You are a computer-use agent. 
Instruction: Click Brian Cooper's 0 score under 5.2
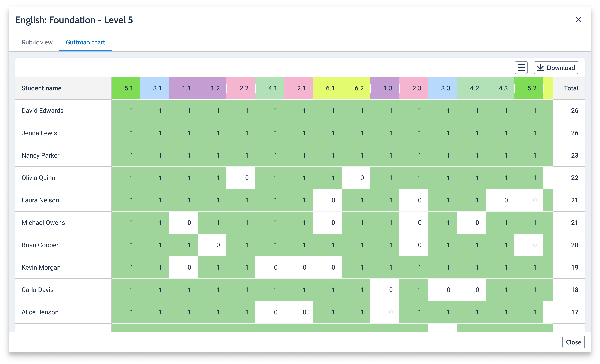(529, 245)
